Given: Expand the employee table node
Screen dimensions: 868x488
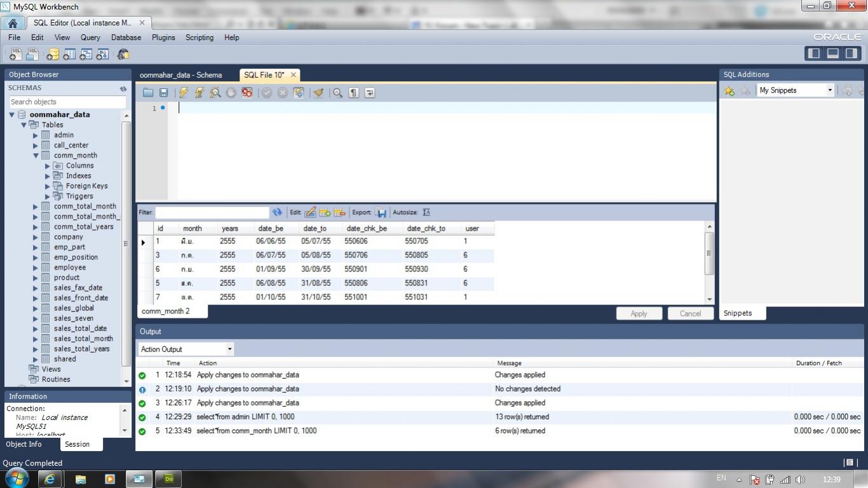Looking at the screenshot, I should coord(36,268).
